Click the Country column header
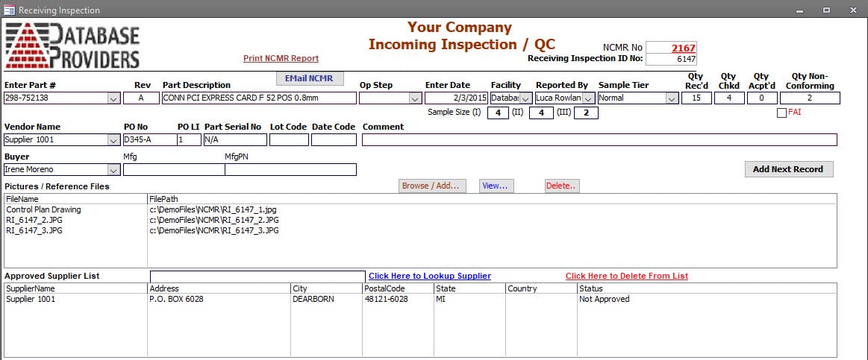 coord(541,288)
